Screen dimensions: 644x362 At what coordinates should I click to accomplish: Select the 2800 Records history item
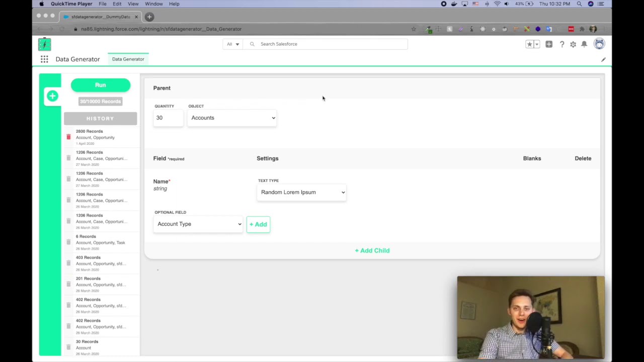tap(101, 137)
